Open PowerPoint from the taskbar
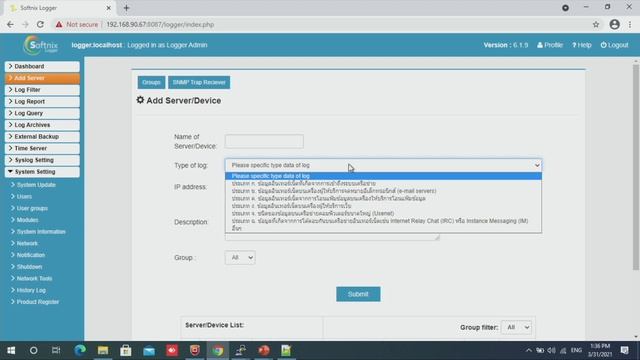640x360 pixels. (264, 350)
